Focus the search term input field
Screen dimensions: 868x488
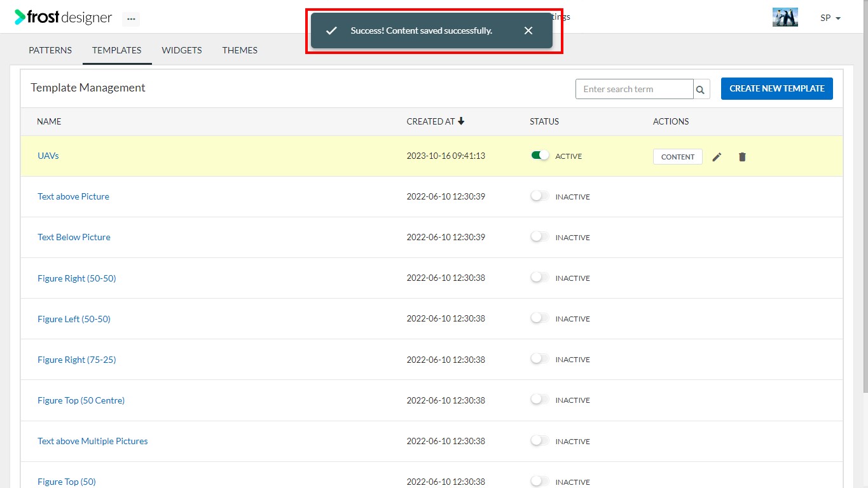pos(634,89)
